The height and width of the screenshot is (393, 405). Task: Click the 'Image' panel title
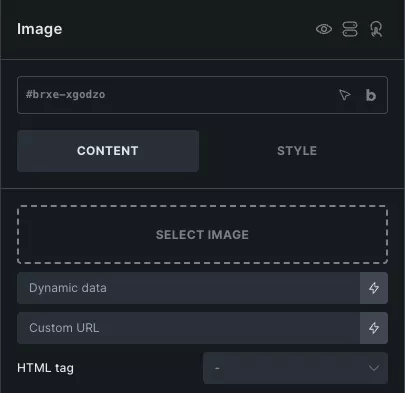[40, 29]
